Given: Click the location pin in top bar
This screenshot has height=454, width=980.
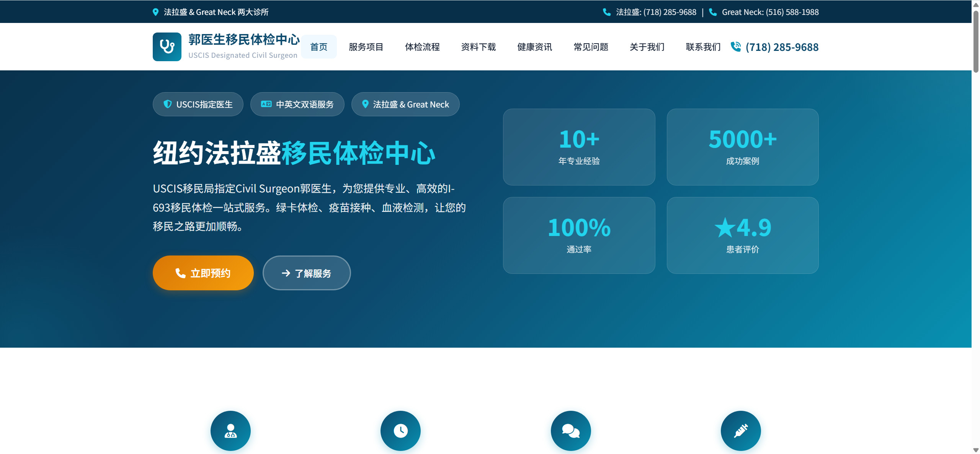Looking at the screenshot, I should click(155, 12).
